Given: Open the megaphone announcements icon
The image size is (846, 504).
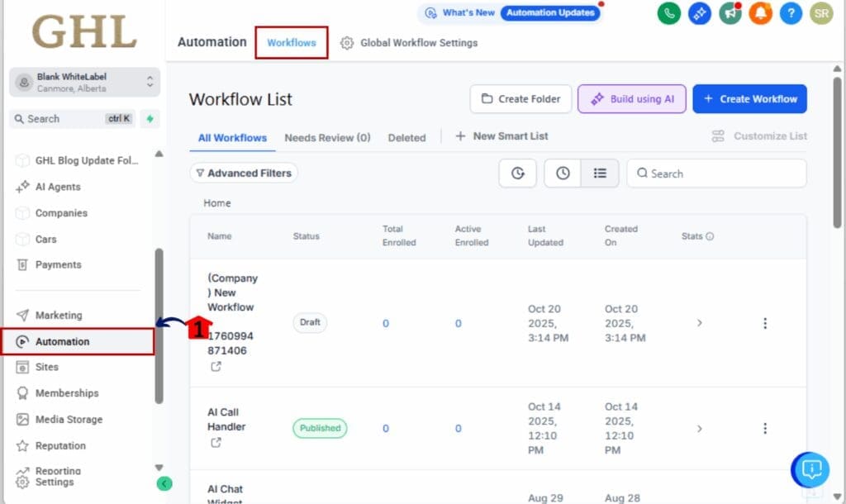Looking at the screenshot, I should click(x=730, y=13).
